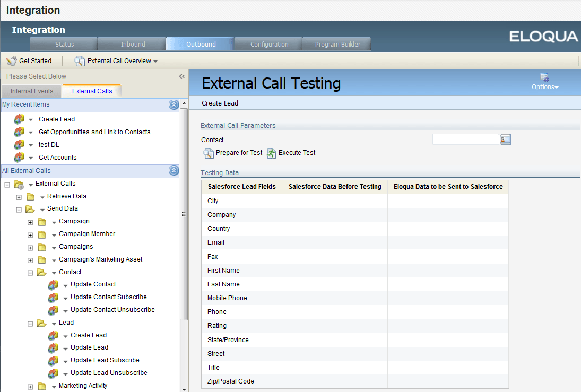Viewport: 581px width, 392px height.
Task: Select Create Lead under the Lead folder
Action: tap(88, 335)
